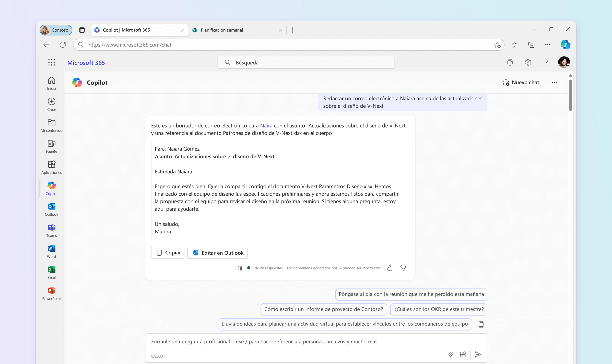
Task: Click the Meet Now camera icon in header
Action: pyautogui.click(x=510, y=62)
